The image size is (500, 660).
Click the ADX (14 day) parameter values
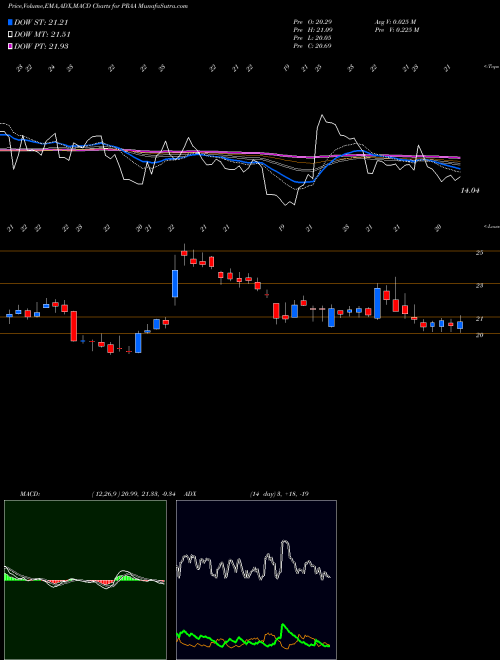[279, 494]
